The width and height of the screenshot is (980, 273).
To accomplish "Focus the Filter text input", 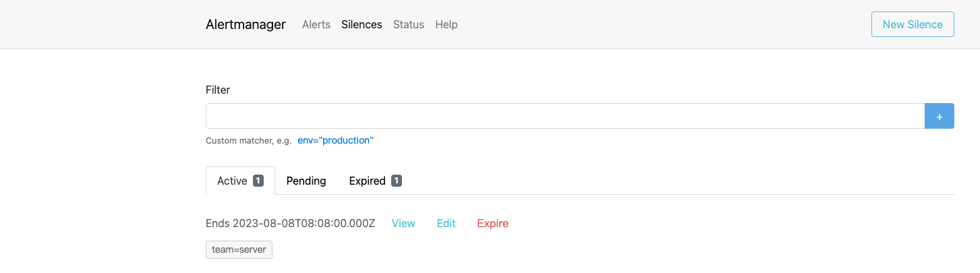I will tap(565, 116).
